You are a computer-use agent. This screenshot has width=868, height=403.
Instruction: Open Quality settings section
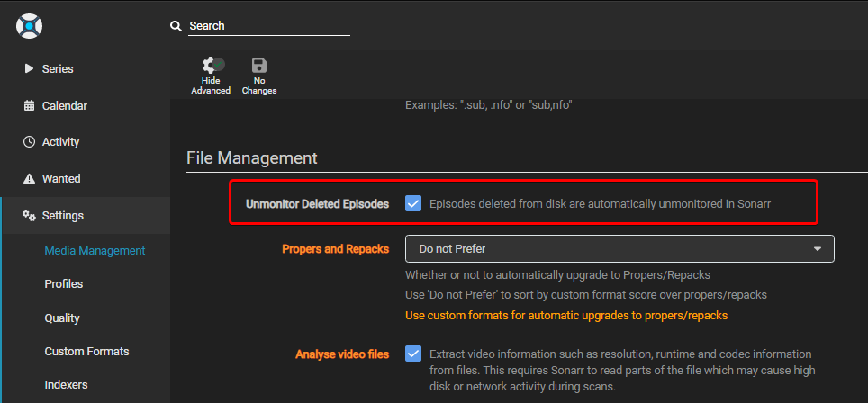click(62, 318)
